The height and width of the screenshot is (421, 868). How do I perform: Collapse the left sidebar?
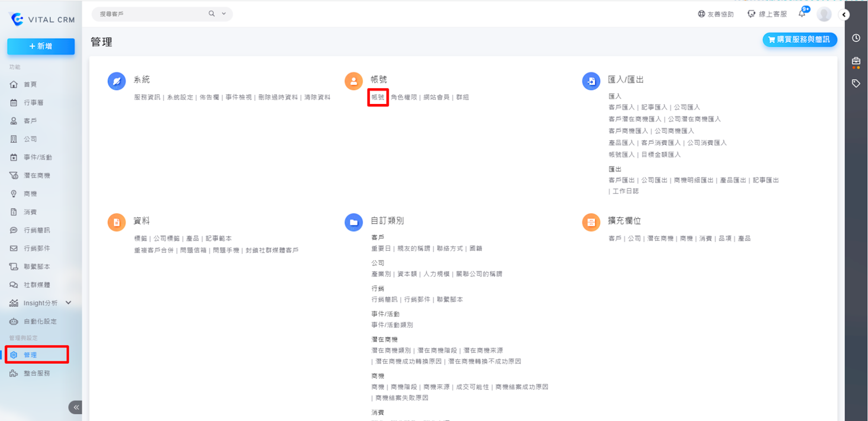pos(76,407)
